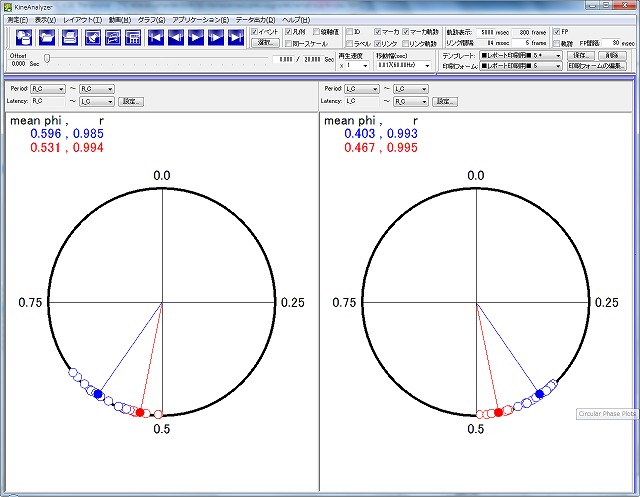The height and width of the screenshot is (497, 640).
Task: Click right plot red value 0.467
Action: (360, 147)
